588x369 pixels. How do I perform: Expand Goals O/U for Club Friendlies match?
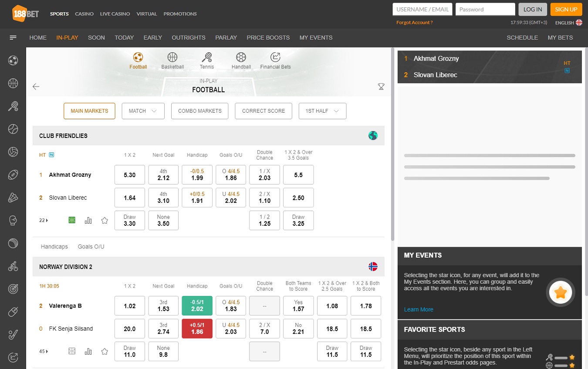click(x=91, y=246)
